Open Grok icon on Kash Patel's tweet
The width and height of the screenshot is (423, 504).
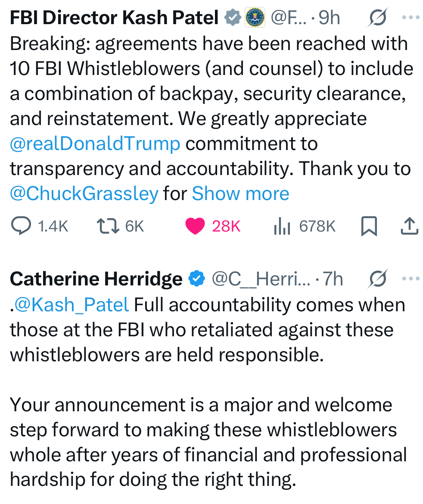pos(378,18)
